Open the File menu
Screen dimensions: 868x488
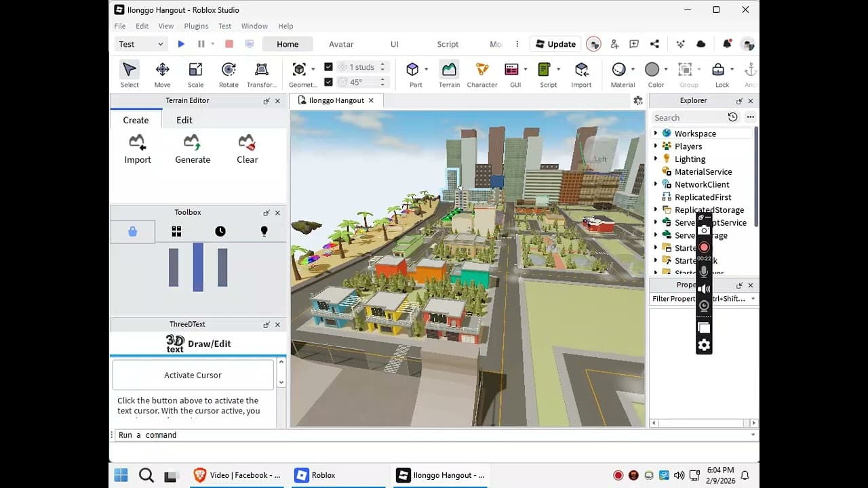(120, 26)
